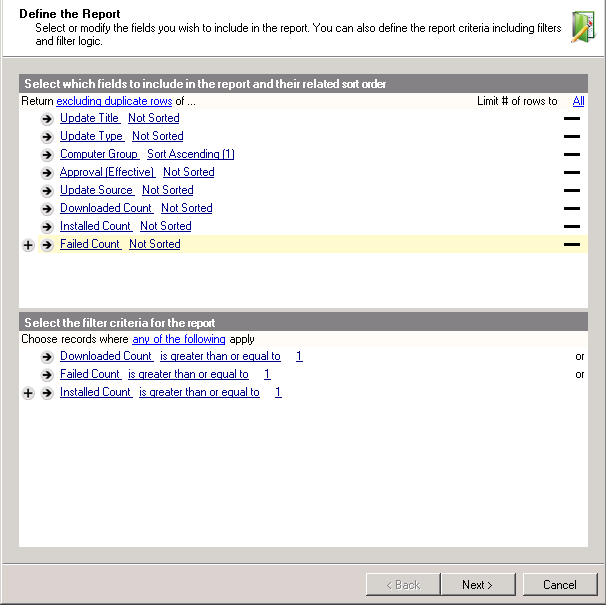Click the Update Source field link
Image resolution: width=606 pixels, height=605 pixels.
coord(97,190)
